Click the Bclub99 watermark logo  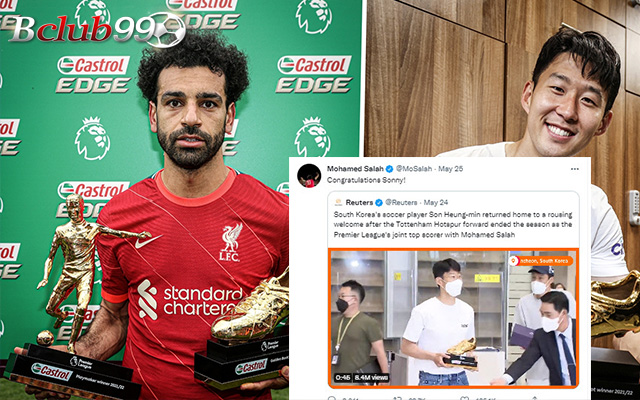point(98,29)
